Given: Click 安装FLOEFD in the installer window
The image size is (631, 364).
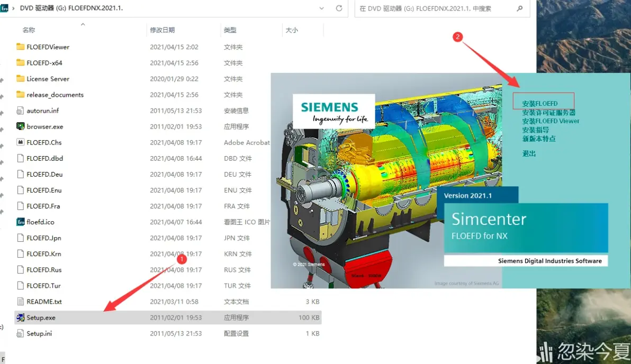Looking at the screenshot, I should click(x=539, y=103).
